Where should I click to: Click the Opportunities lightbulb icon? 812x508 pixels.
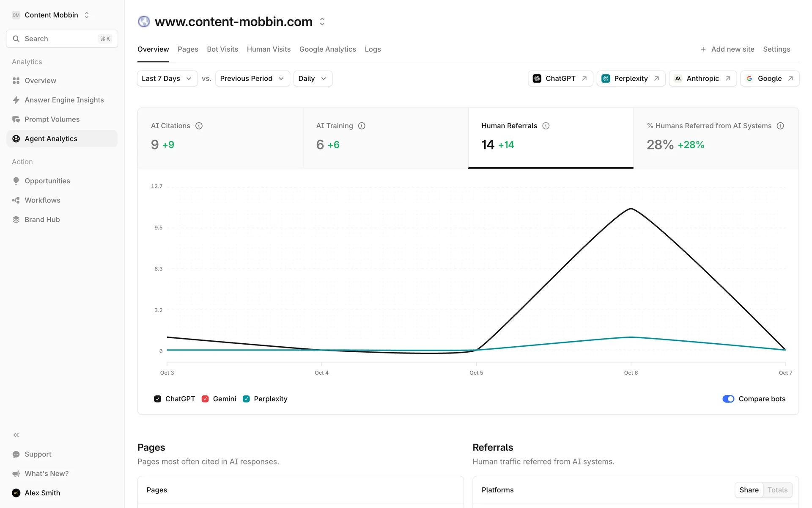(x=16, y=181)
